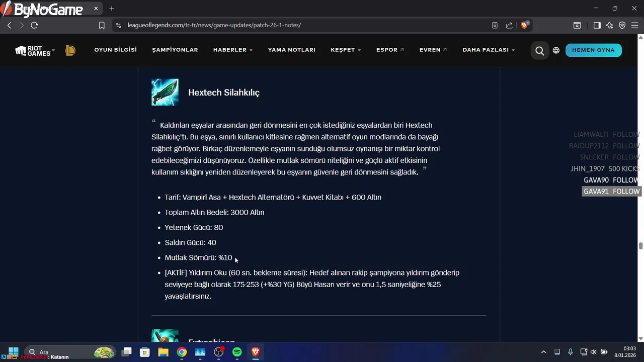
Task: Click the microphone system tray icon
Action: pyautogui.click(x=570, y=352)
